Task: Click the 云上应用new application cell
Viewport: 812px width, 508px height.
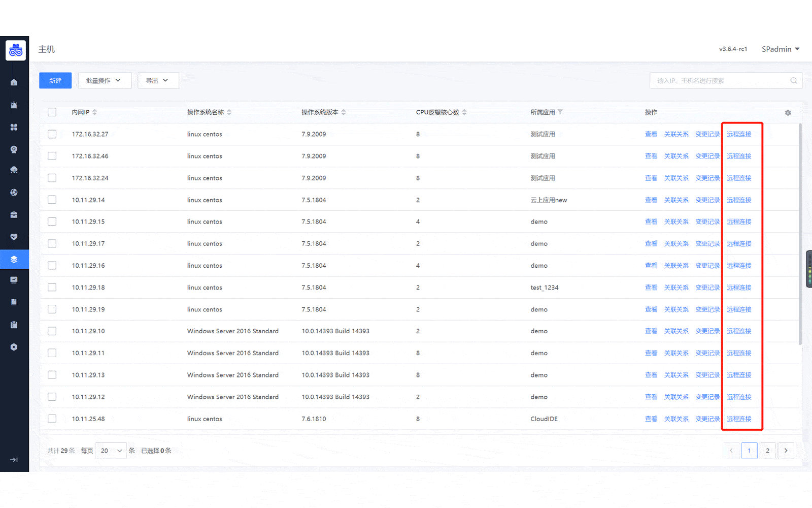Action: (x=549, y=200)
